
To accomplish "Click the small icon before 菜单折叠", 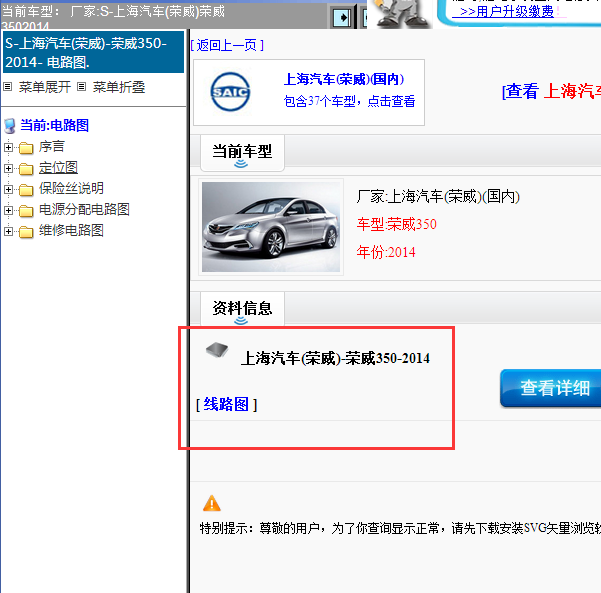I will [x=81, y=87].
